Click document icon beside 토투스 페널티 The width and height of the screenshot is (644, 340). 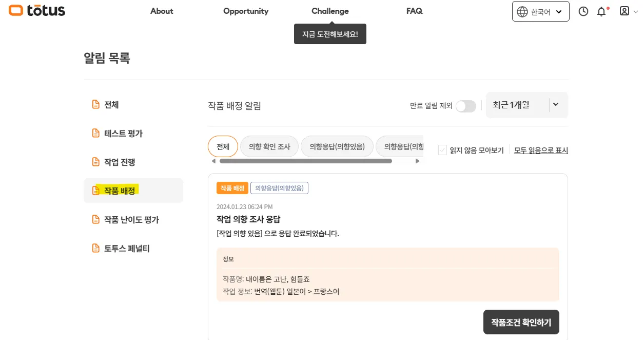tap(95, 249)
